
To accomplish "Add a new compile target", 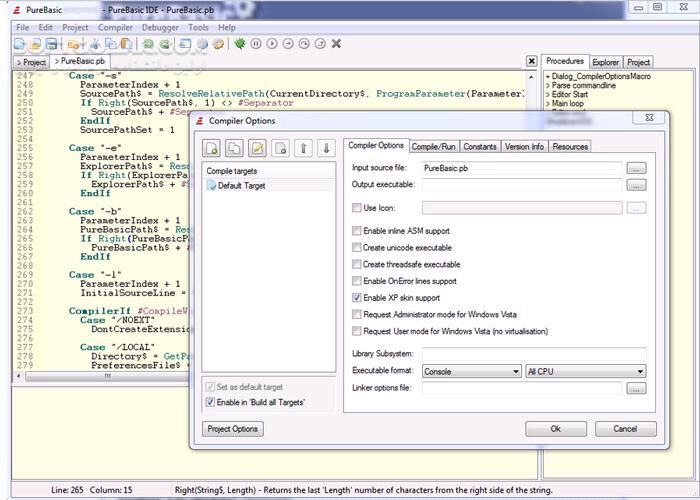I will point(212,149).
